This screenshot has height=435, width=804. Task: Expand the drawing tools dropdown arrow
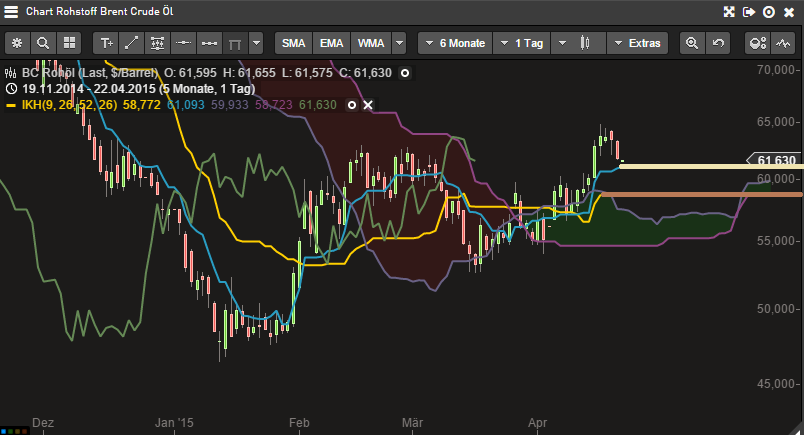pyautogui.click(x=257, y=43)
